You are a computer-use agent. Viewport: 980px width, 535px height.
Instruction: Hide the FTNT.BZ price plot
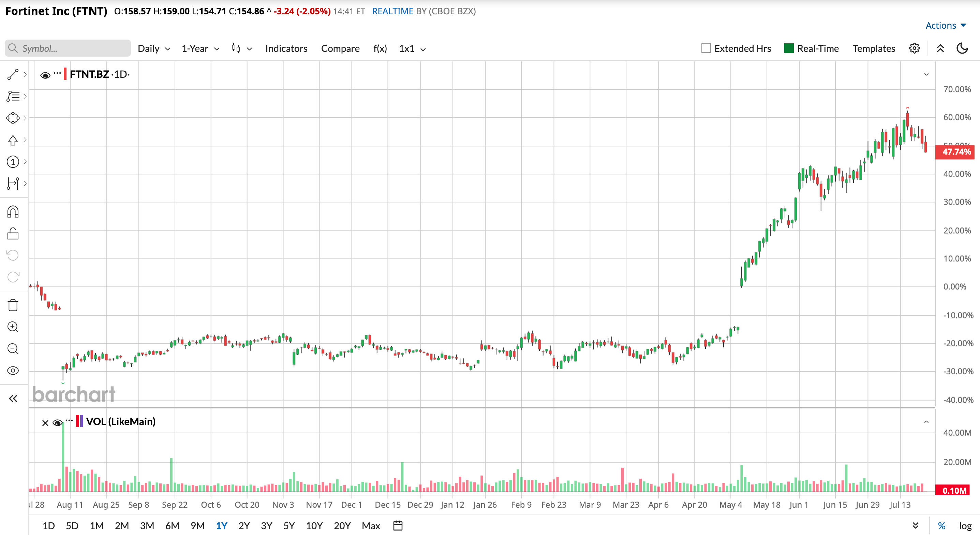[x=45, y=75]
